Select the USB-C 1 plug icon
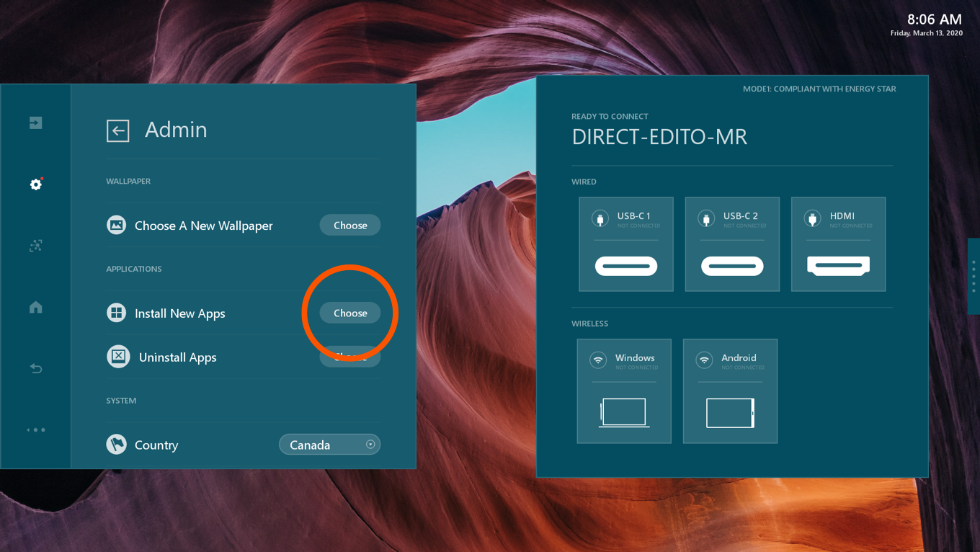This screenshot has width=980, height=552. pyautogui.click(x=600, y=219)
